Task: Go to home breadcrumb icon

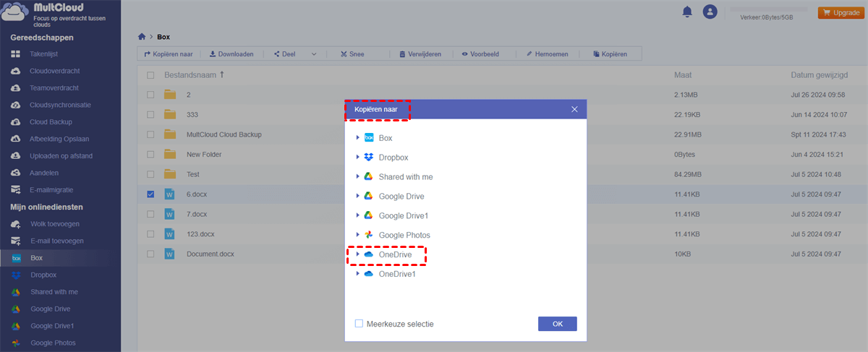Action: (x=142, y=36)
